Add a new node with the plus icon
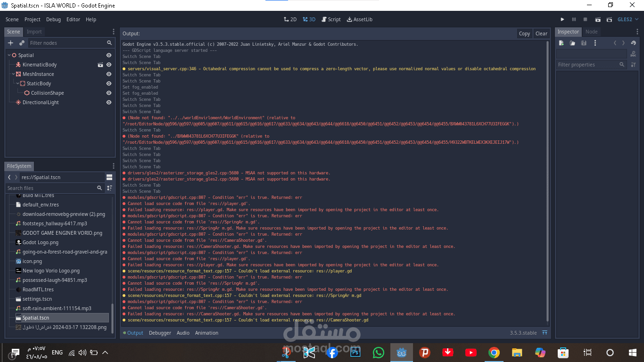Viewport: 644px width, 362px height. [10, 43]
